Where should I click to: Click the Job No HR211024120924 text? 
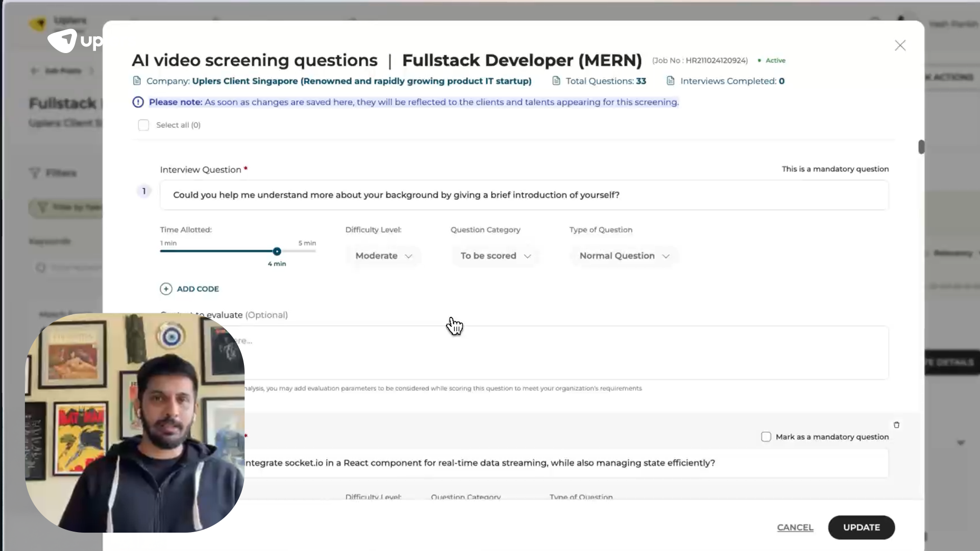coord(700,60)
